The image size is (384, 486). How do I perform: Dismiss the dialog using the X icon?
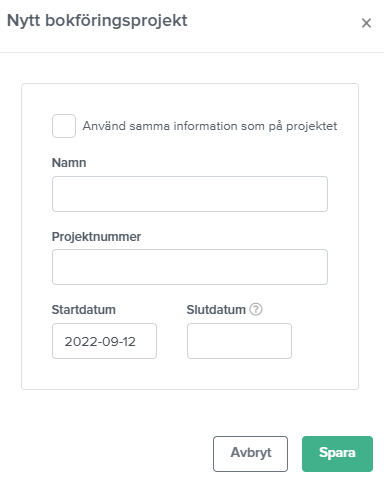coord(366,23)
